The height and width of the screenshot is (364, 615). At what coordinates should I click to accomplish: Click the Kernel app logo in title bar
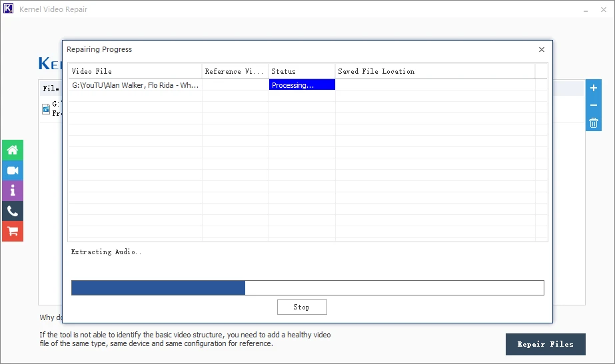9,9
